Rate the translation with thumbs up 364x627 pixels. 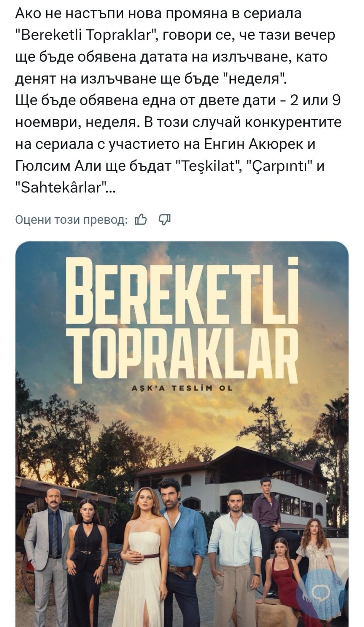pos(141,220)
